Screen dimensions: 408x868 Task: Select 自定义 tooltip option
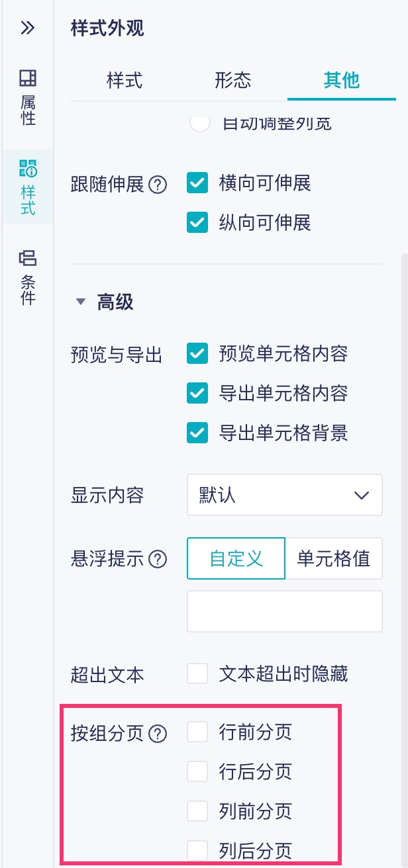coord(236,559)
